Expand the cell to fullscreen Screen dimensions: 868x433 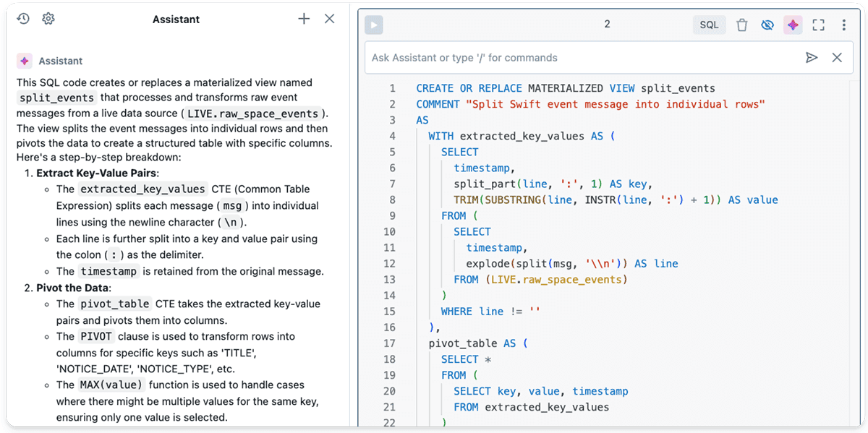818,25
